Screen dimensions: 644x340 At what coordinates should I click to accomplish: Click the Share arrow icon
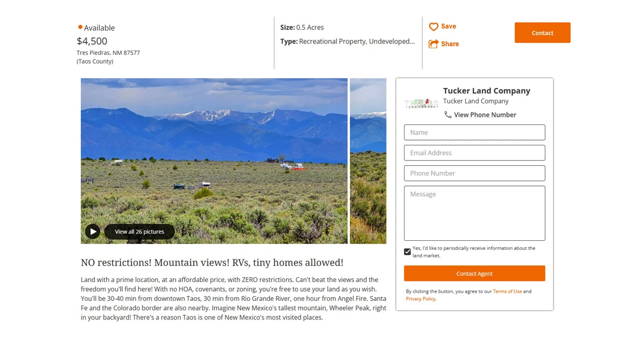click(433, 44)
